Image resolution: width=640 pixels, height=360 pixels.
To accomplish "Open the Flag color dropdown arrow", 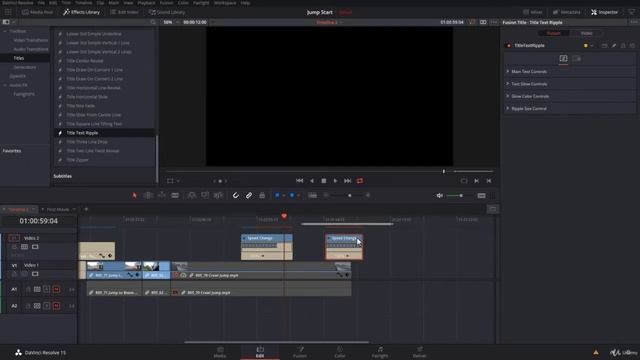I will pos(284,196).
